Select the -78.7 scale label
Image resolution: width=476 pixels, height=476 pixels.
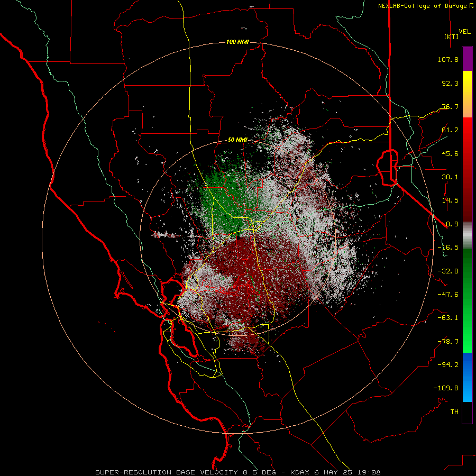coord(448,342)
